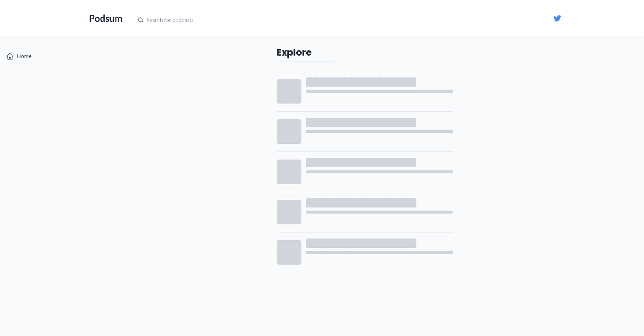Click the fifth podcast placeholder thumbnail

pos(289,253)
